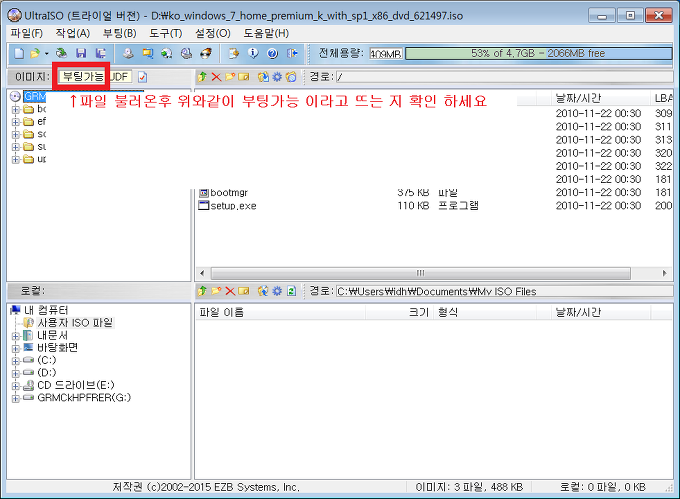Image resolution: width=680 pixels, height=499 pixels.
Task: Click the red X delete icon in image toolbar
Action: [x=216, y=77]
